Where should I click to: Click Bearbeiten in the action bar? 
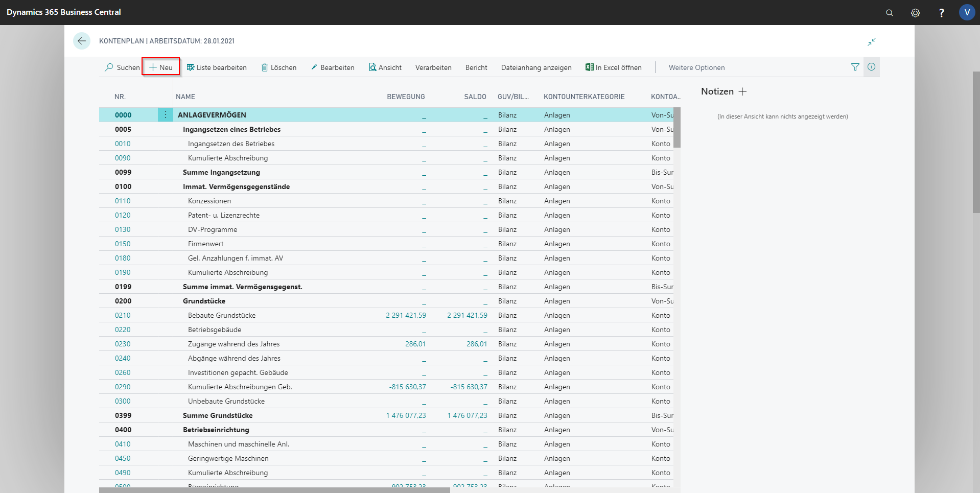[333, 67]
